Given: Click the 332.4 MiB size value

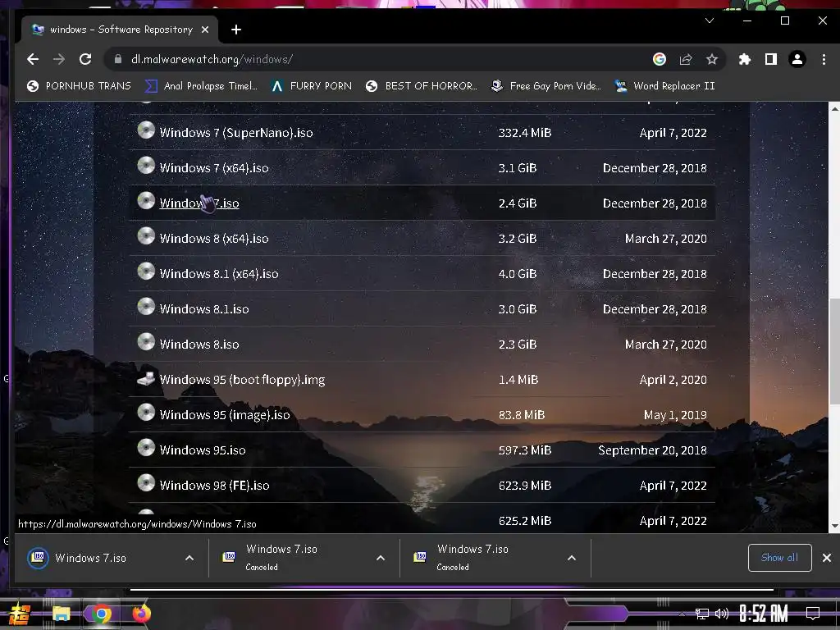Looking at the screenshot, I should click(x=524, y=133).
